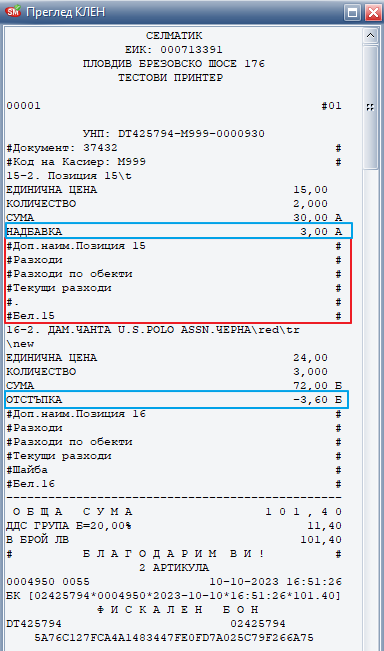Click the SM application icon in title bar

(13, 11)
